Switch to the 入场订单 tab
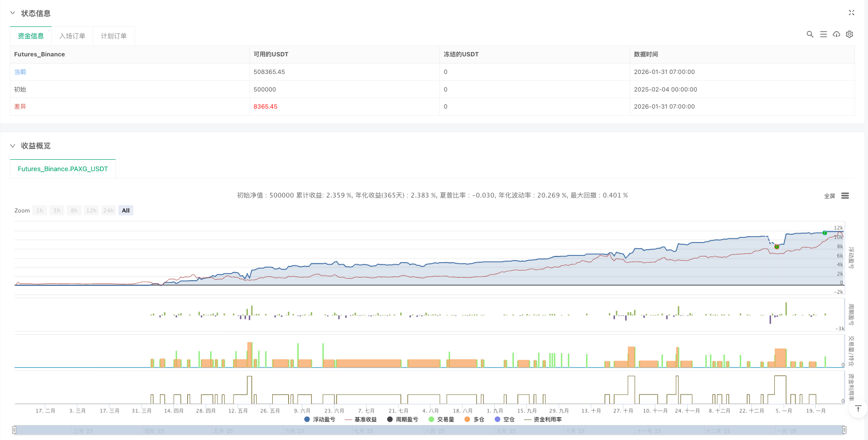 [72, 36]
